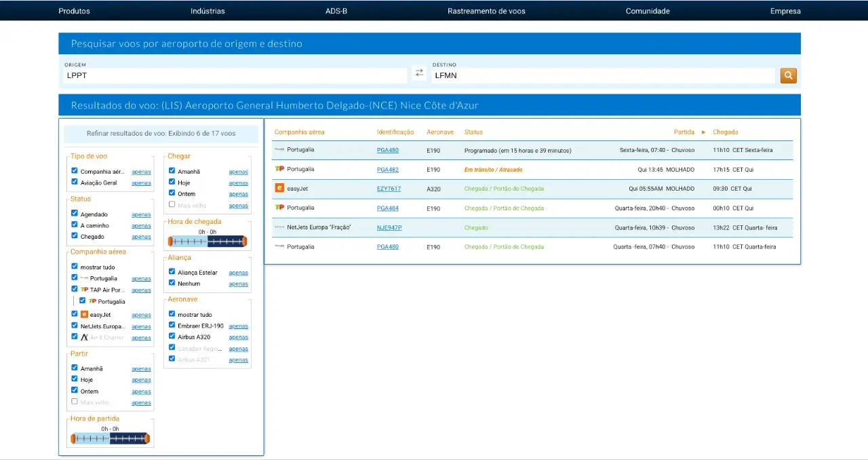Image resolution: width=868 pixels, height=460 pixels.
Task: Click NetJets Europa 'Fração' airline cell
Action: tap(319, 228)
